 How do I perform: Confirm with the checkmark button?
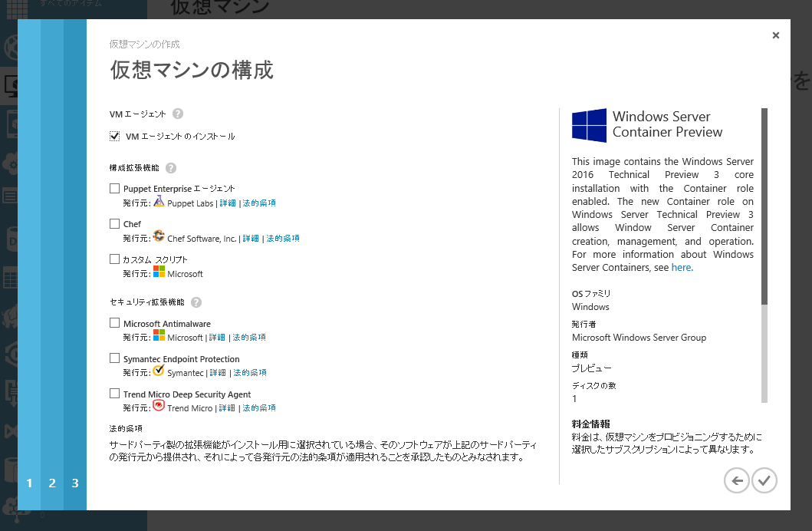tap(764, 481)
